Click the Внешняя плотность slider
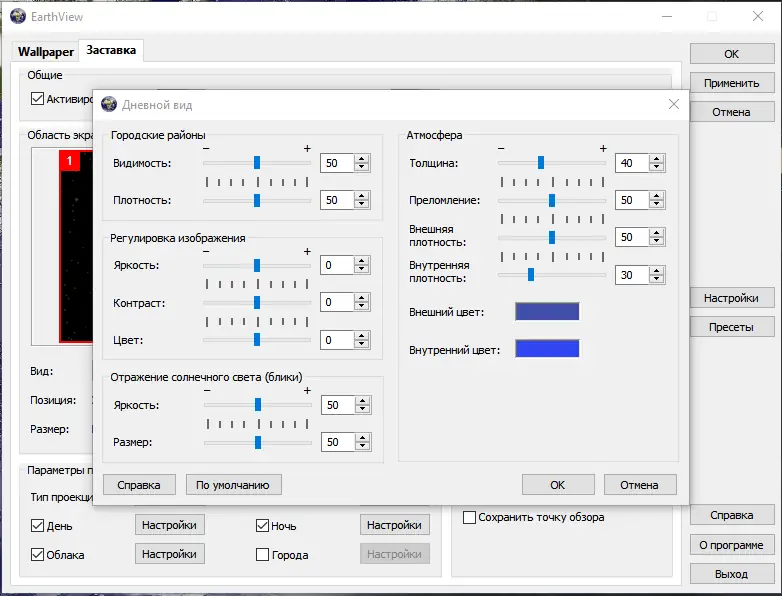Image resolution: width=782 pixels, height=596 pixels. tap(552, 237)
